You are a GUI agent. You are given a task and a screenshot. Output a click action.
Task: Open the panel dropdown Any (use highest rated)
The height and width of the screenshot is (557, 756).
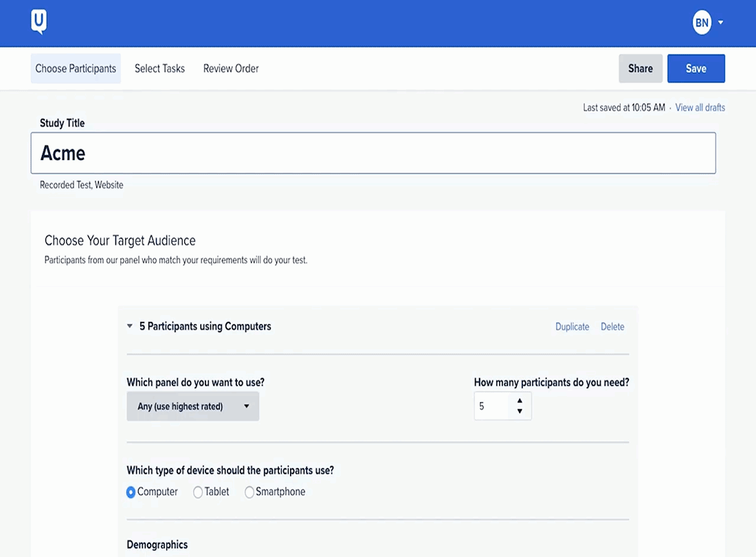pos(193,406)
